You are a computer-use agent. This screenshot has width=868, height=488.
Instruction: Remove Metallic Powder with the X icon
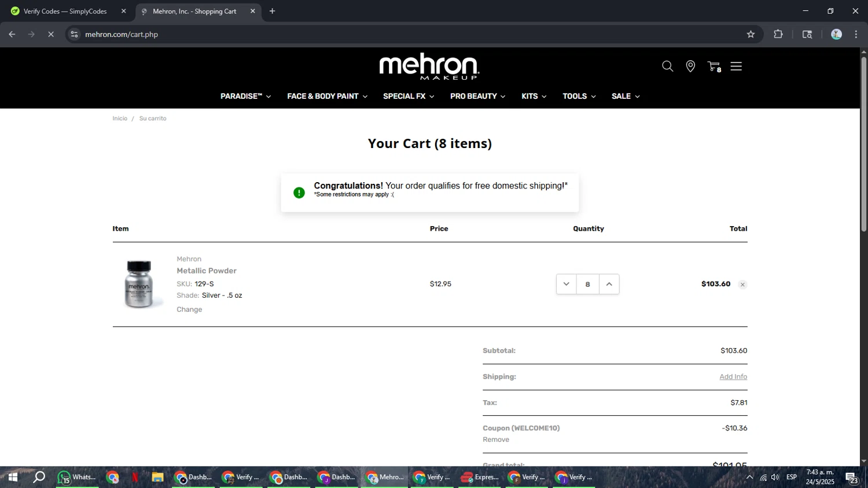pyautogui.click(x=742, y=284)
